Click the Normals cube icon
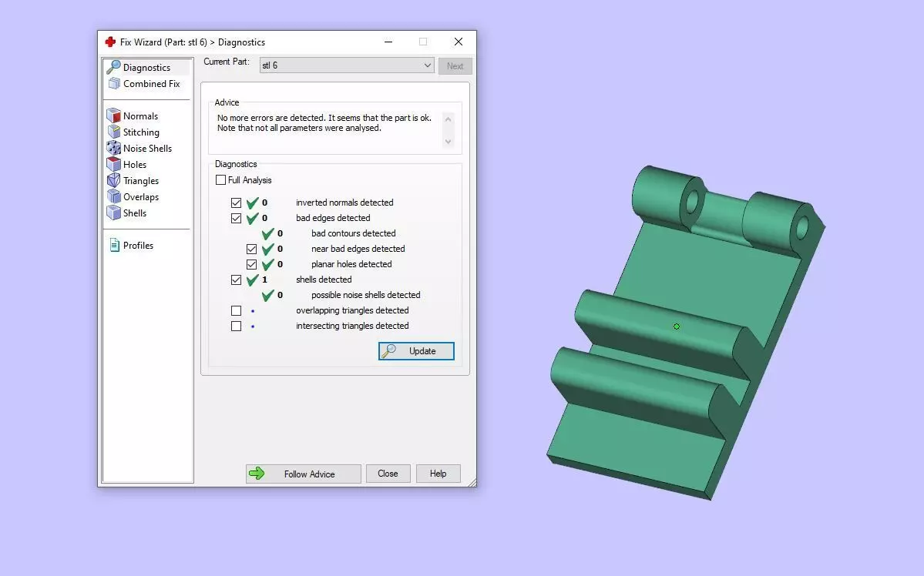The width and height of the screenshot is (924, 576). click(x=114, y=116)
